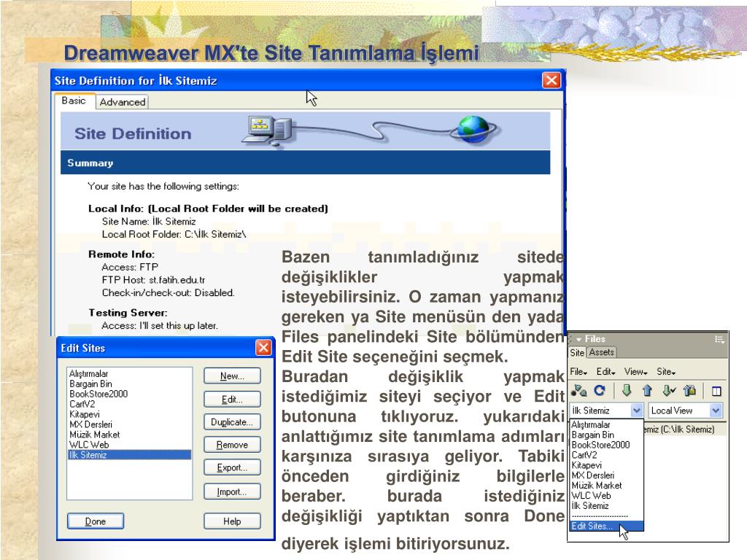This screenshot has width=747, height=560.
Task: Click the Help button in Edit Sites
Action: point(232,521)
